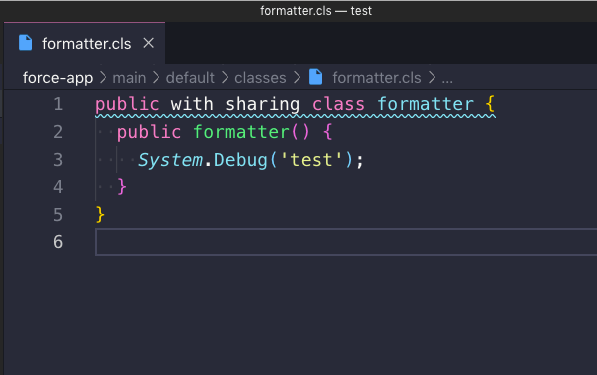Image resolution: width=597 pixels, height=375 pixels.
Task: Click the 'test' string literal
Action: pos(311,160)
